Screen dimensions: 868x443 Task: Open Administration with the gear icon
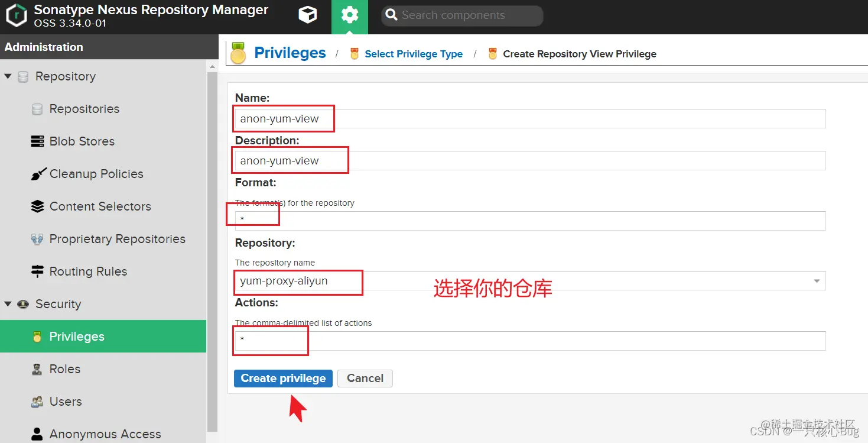click(x=350, y=15)
